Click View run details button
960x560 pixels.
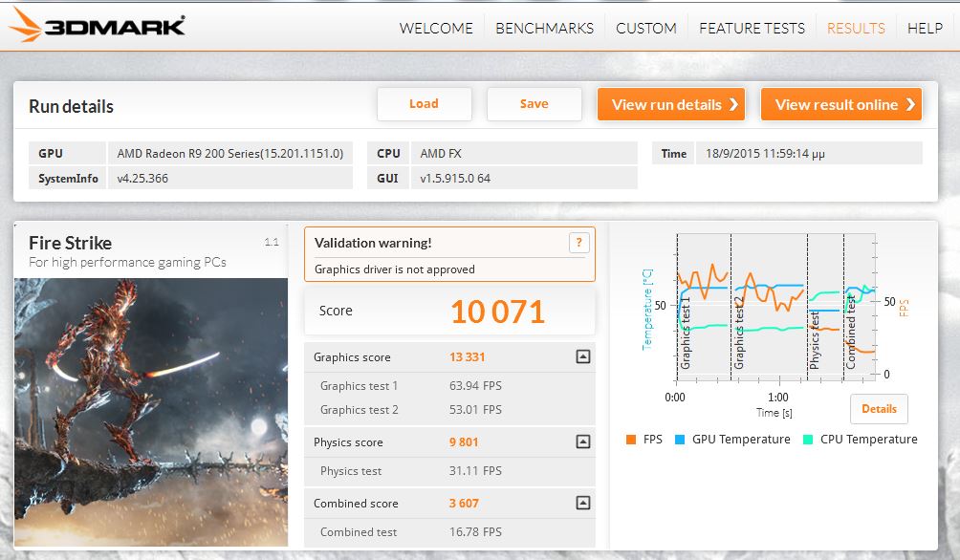(x=671, y=104)
